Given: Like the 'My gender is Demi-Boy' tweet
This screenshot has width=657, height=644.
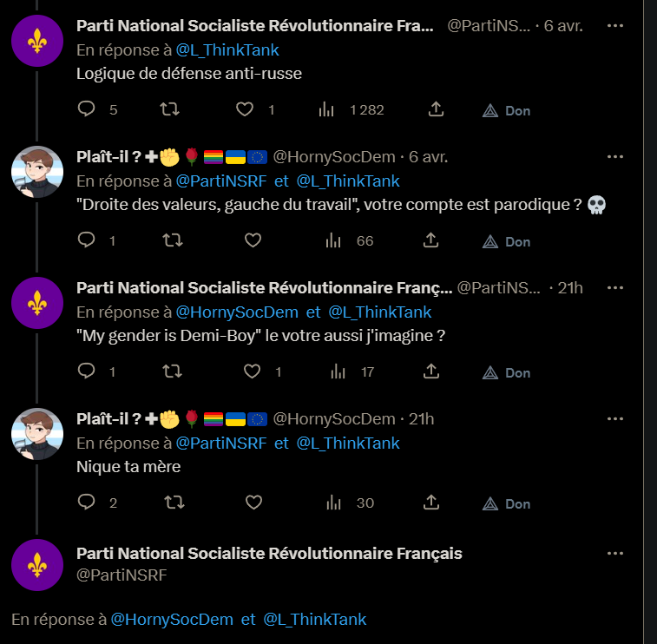Looking at the screenshot, I should (x=253, y=371).
